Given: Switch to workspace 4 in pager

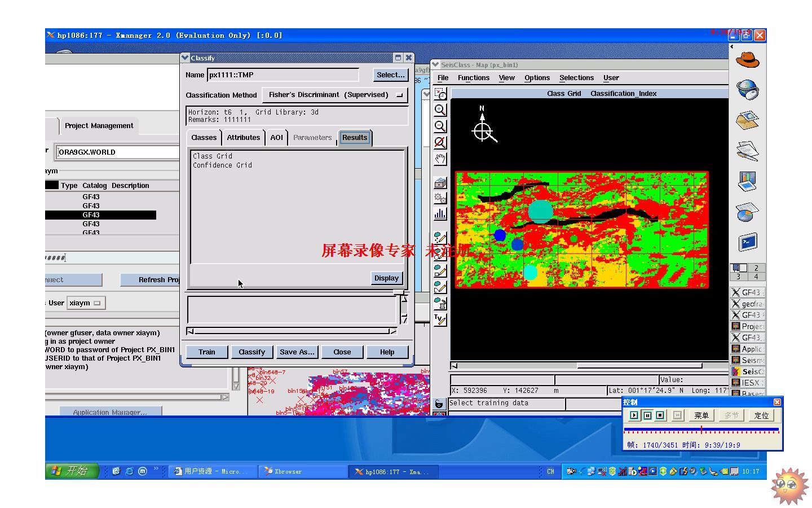Looking at the screenshot, I should [757, 277].
